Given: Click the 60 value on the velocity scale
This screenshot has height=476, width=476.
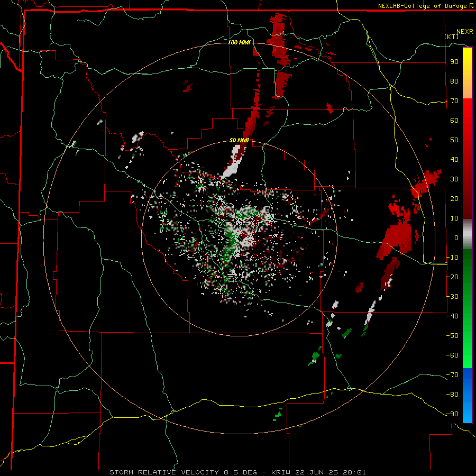Looking at the screenshot, I should click(454, 120).
